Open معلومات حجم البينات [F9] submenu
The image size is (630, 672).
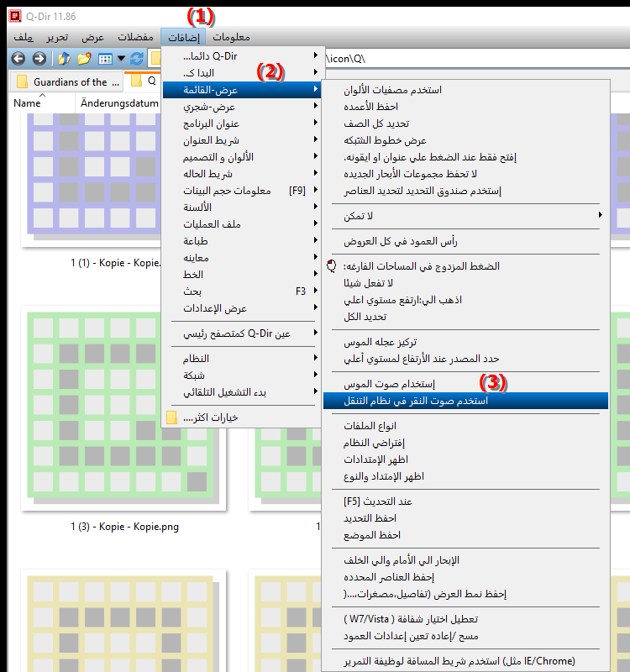coord(242,191)
